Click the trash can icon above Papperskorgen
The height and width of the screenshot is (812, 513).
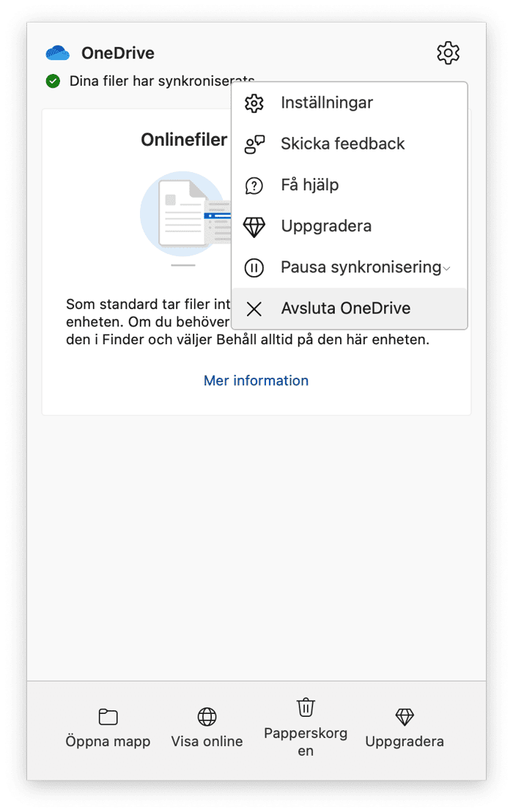pos(306,707)
